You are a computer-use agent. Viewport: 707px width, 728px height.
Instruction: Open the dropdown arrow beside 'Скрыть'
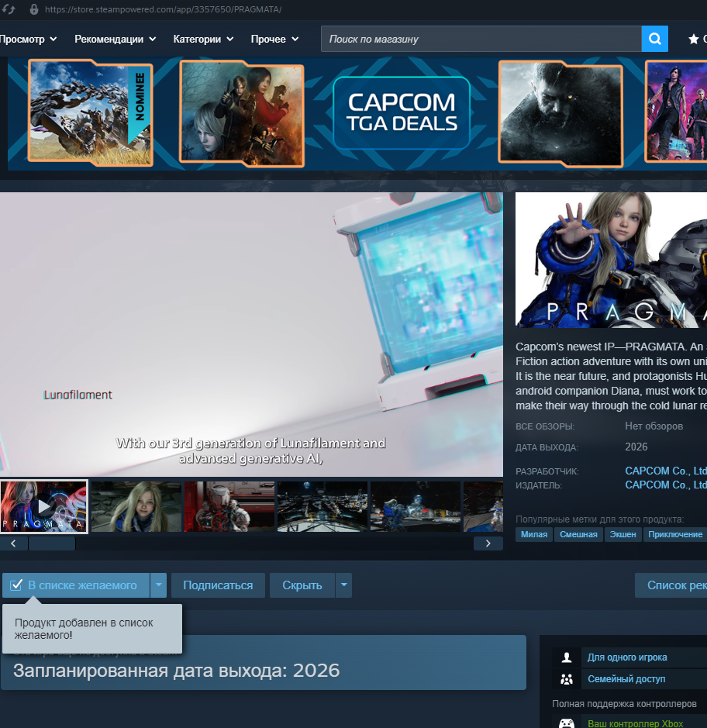tap(343, 585)
